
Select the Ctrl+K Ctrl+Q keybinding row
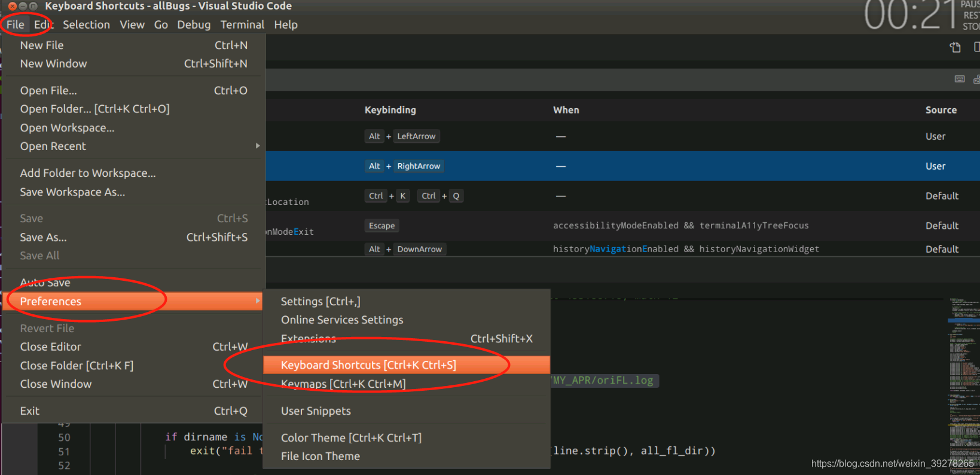pyautogui.click(x=622, y=196)
